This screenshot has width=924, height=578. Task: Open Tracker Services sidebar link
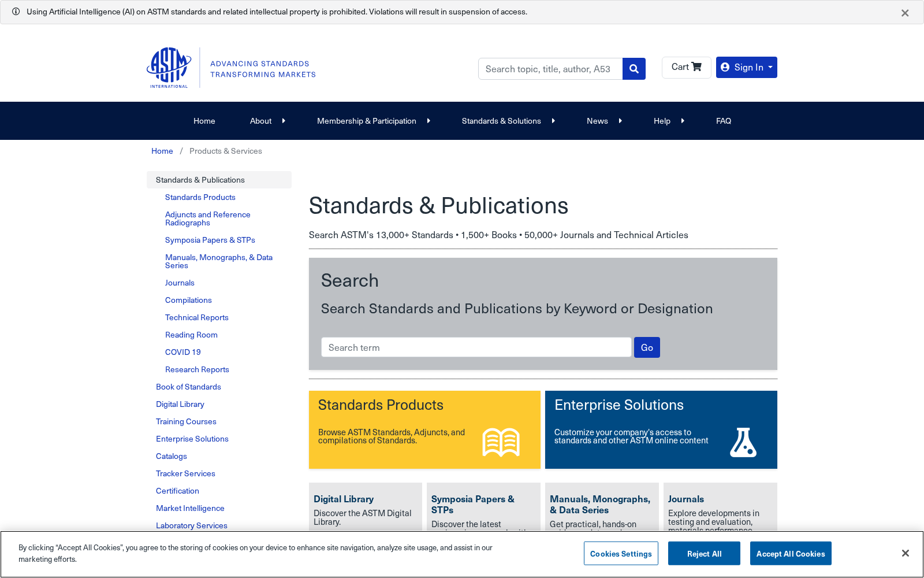(185, 473)
